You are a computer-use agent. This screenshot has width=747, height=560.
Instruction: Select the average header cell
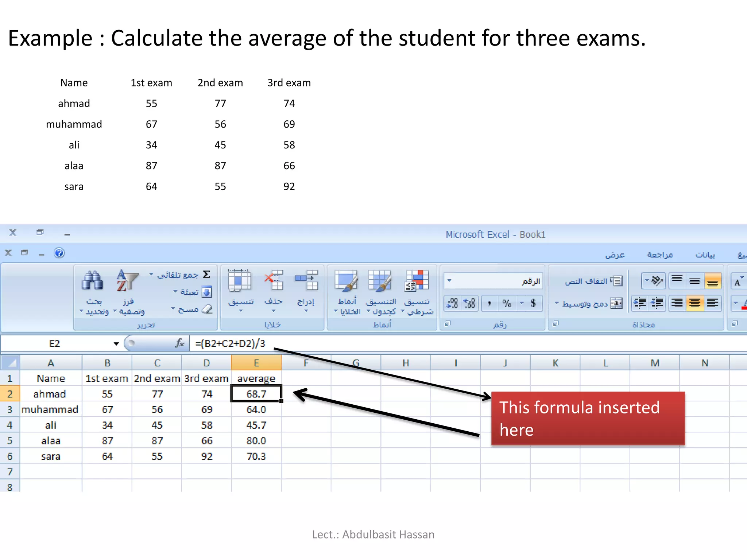point(256,378)
